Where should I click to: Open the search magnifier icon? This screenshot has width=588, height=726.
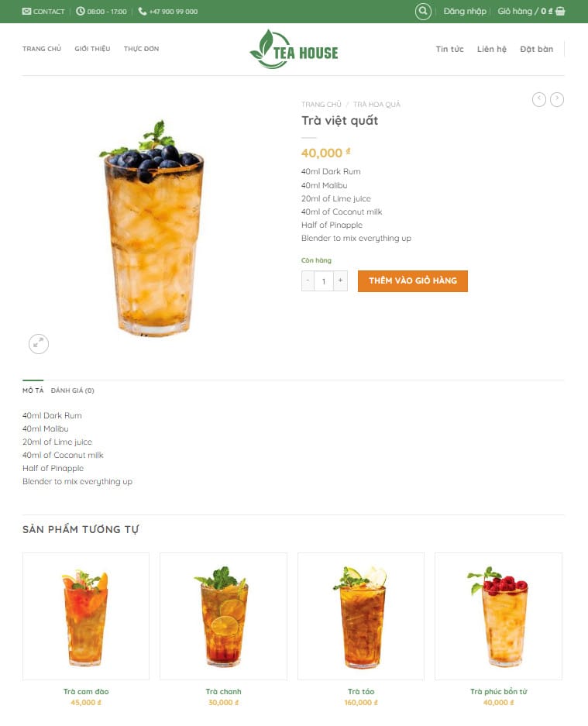click(x=423, y=12)
